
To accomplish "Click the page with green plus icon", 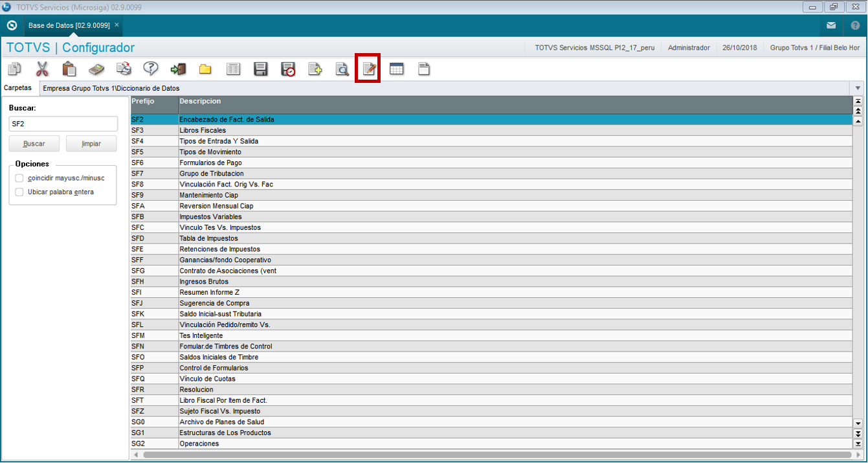I will tap(315, 69).
